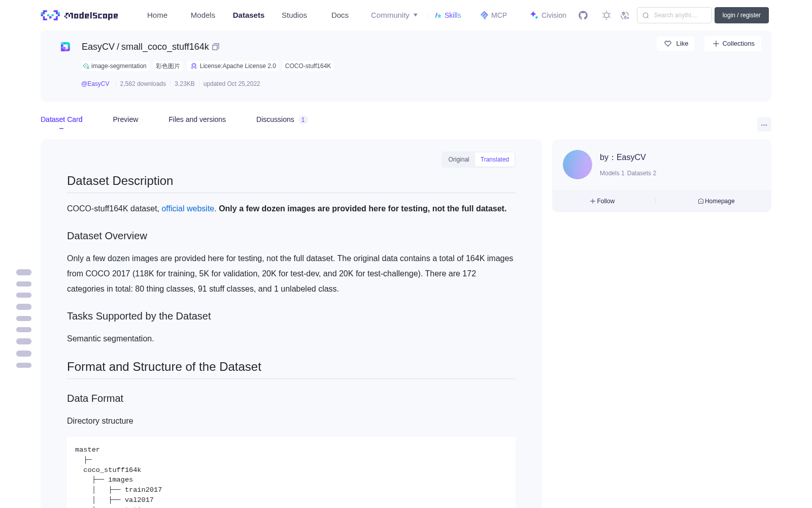Switch to the Preview tab

click(x=125, y=119)
